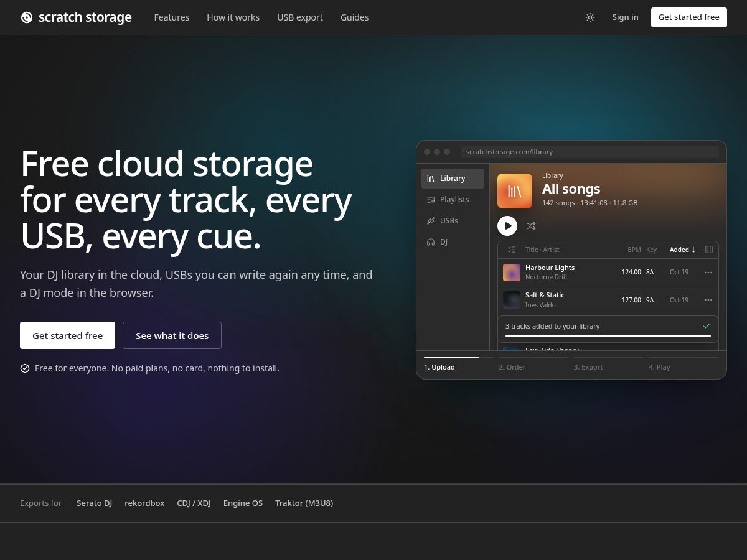This screenshot has height=560, width=747.
Task: Click the checkmark icon beside Free for everyone
Action: pyautogui.click(x=25, y=368)
